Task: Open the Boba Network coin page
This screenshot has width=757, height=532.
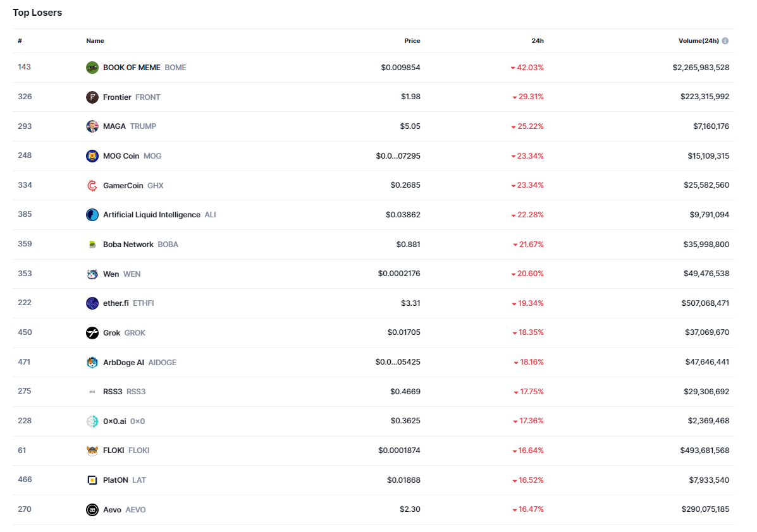Action: click(128, 245)
